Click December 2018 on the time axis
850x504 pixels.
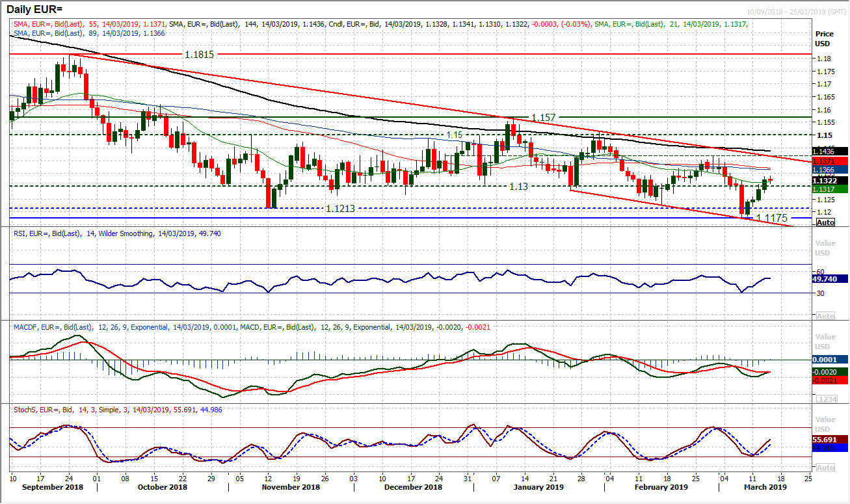(x=414, y=487)
